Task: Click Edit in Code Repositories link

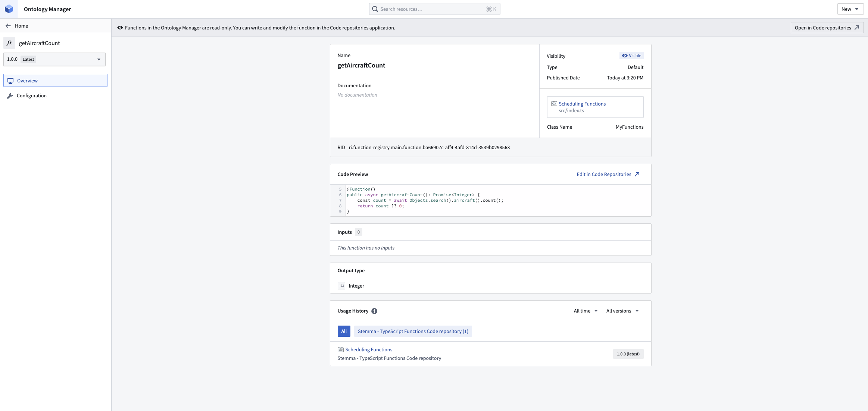Action: (x=608, y=174)
